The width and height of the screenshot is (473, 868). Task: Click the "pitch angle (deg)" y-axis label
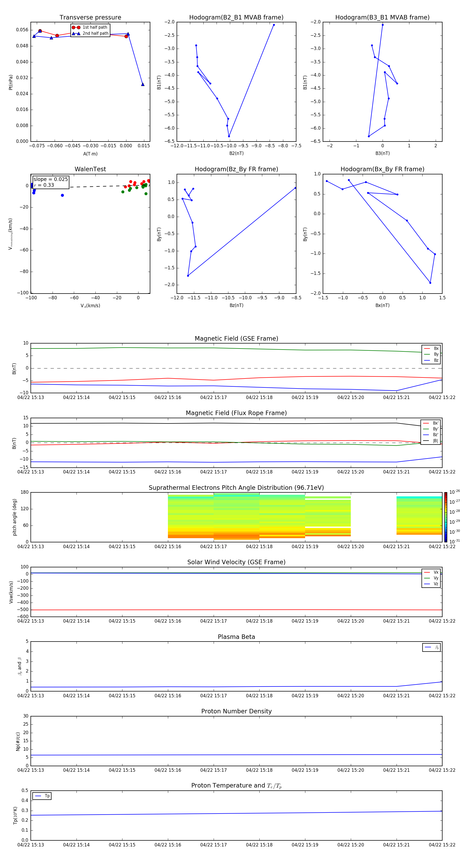pos(14,517)
